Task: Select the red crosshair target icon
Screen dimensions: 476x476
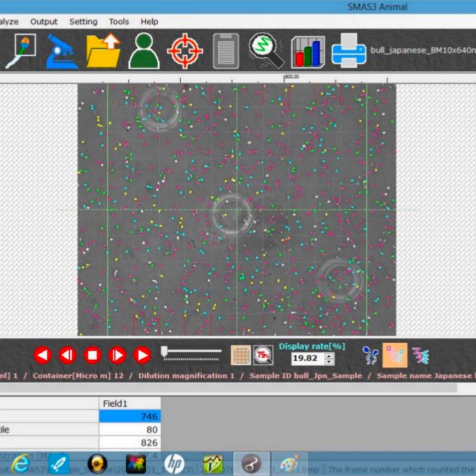Action: tap(184, 51)
